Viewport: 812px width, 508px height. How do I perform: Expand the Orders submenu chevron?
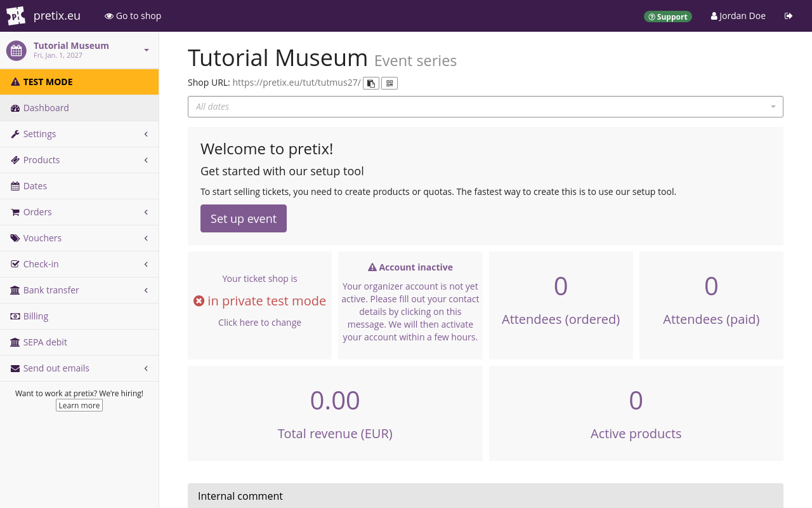click(x=146, y=212)
